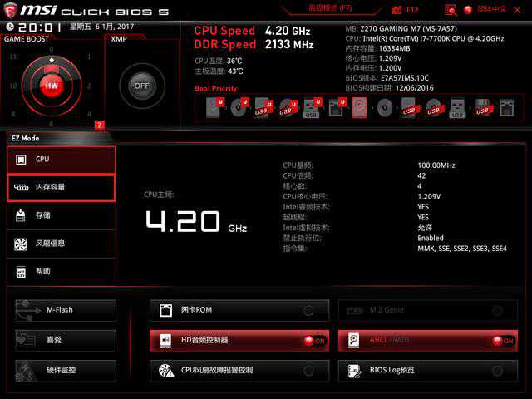Enable the 网卡ROM option
The image size is (532, 399).
[309, 311]
